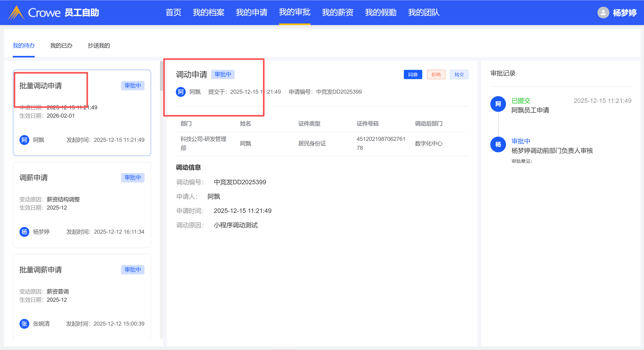Open the 我的审批 menu

[295, 12]
